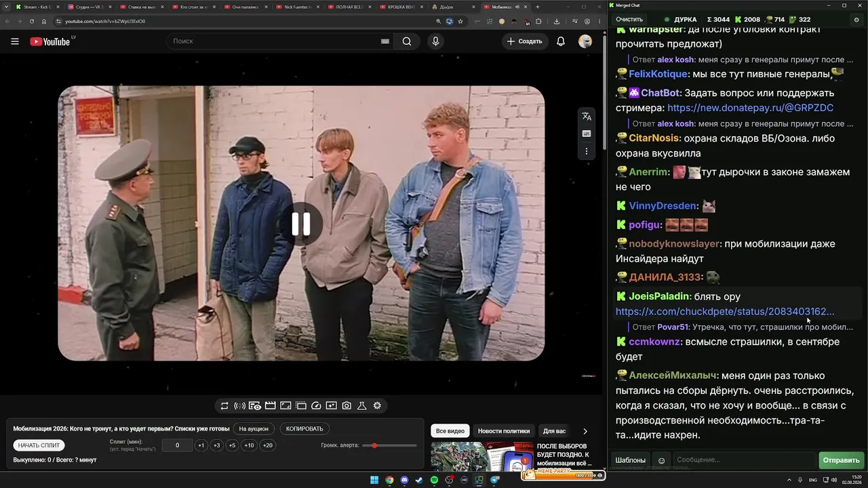The height and width of the screenshot is (488, 868).
Task: Open the gear settings in video toolbar
Action: point(377,406)
